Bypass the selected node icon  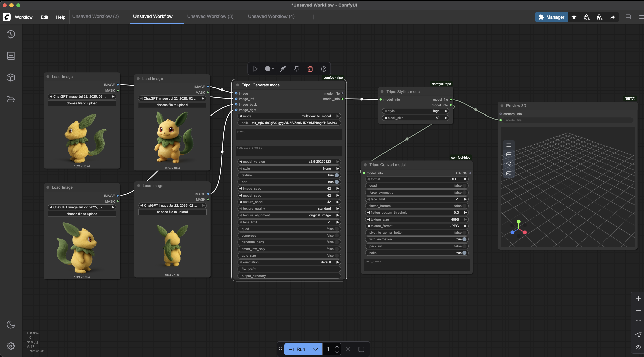pos(283,69)
